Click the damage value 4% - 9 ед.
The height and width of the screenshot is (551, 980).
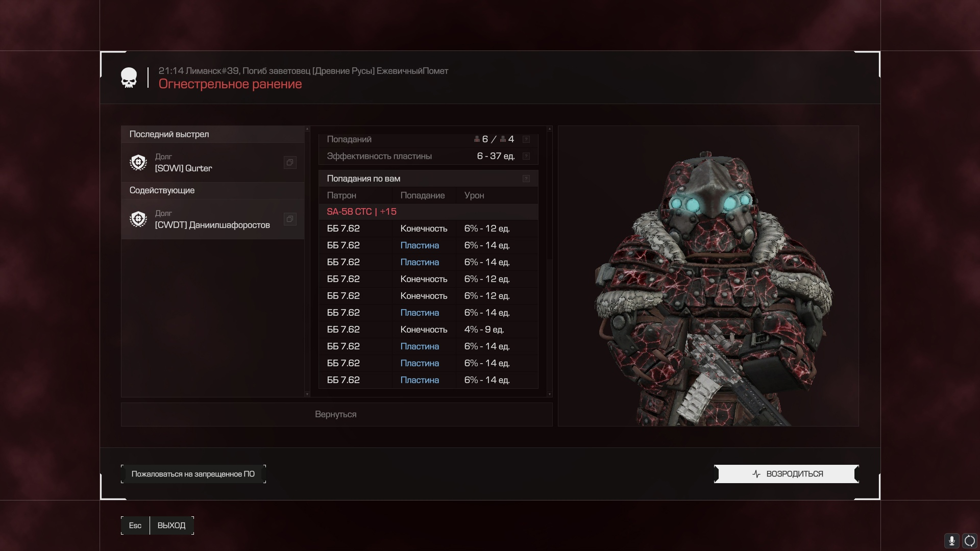pyautogui.click(x=484, y=330)
